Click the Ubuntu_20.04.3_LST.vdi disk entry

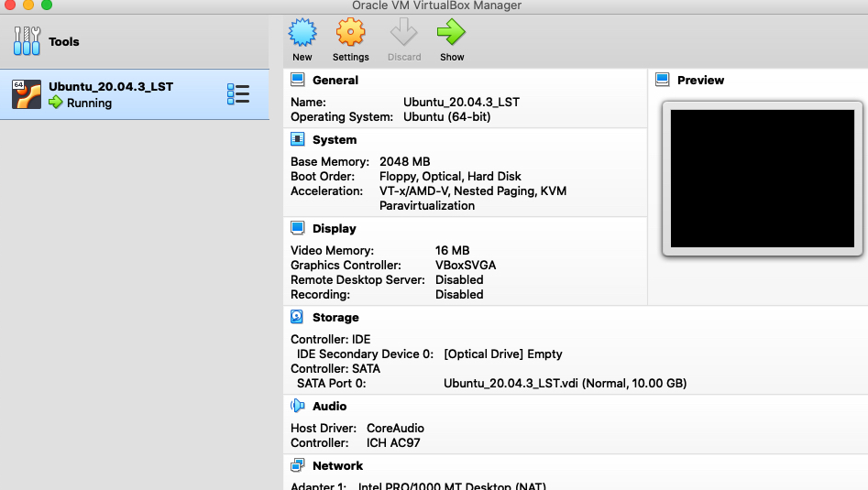(x=565, y=383)
